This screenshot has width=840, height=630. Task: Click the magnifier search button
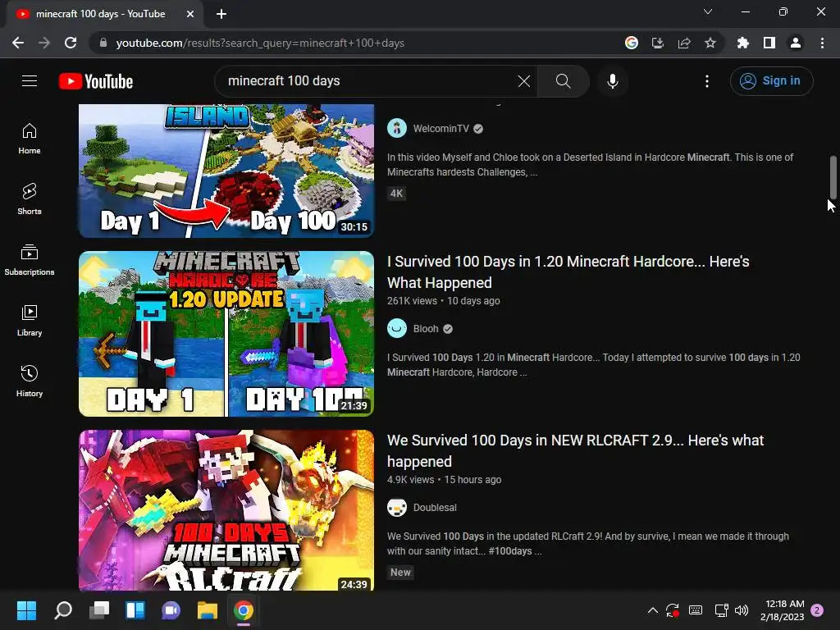[563, 81]
